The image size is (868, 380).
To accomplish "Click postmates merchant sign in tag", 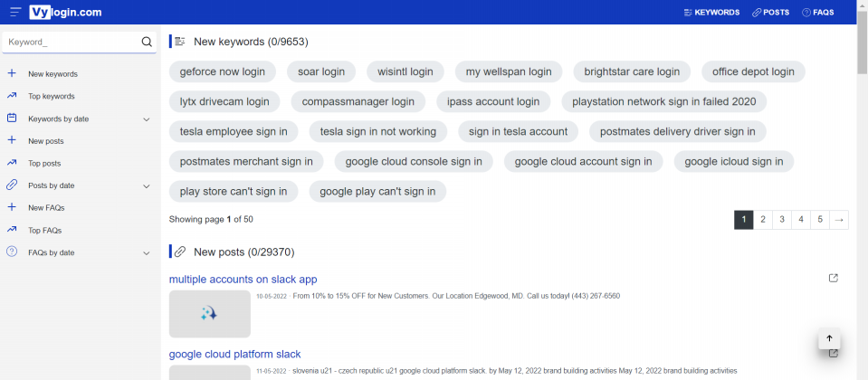I will coord(246,162).
